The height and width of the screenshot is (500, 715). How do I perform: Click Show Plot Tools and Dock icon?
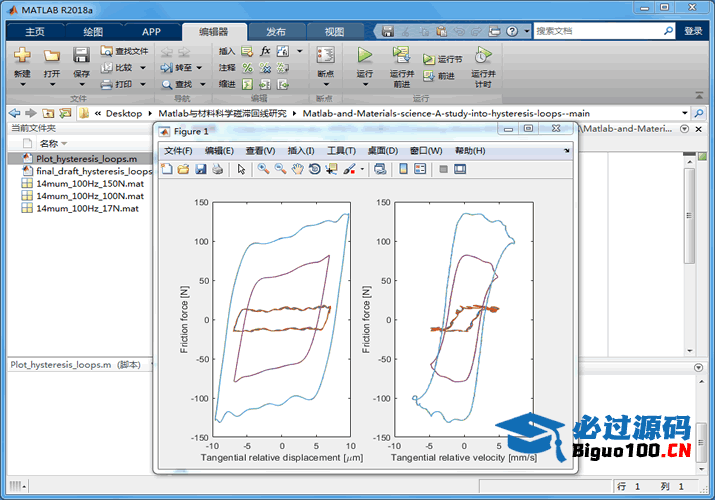(460, 169)
